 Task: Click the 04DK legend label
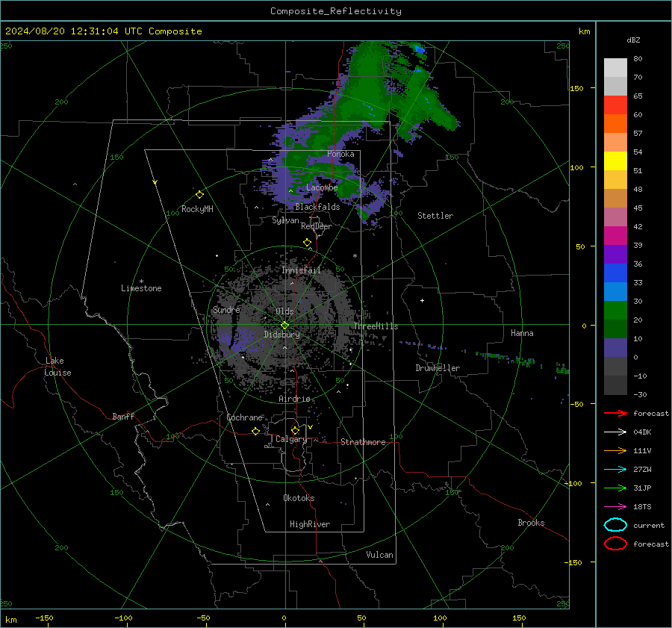tap(642, 432)
